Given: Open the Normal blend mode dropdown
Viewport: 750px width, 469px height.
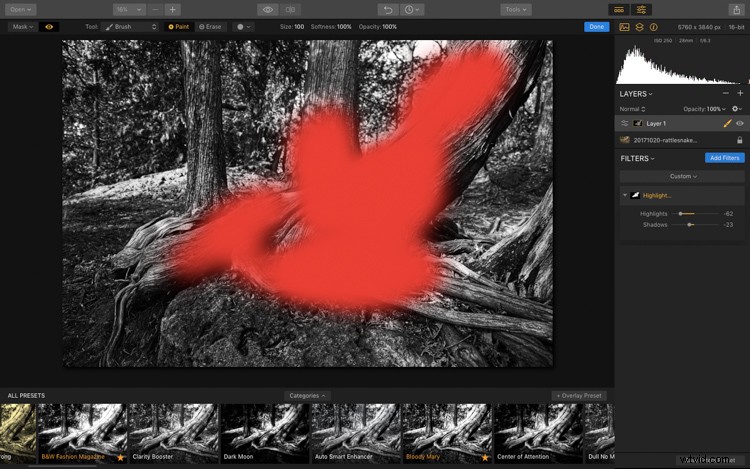Looking at the screenshot, I should pyautogui.click(x=632, y=109).
